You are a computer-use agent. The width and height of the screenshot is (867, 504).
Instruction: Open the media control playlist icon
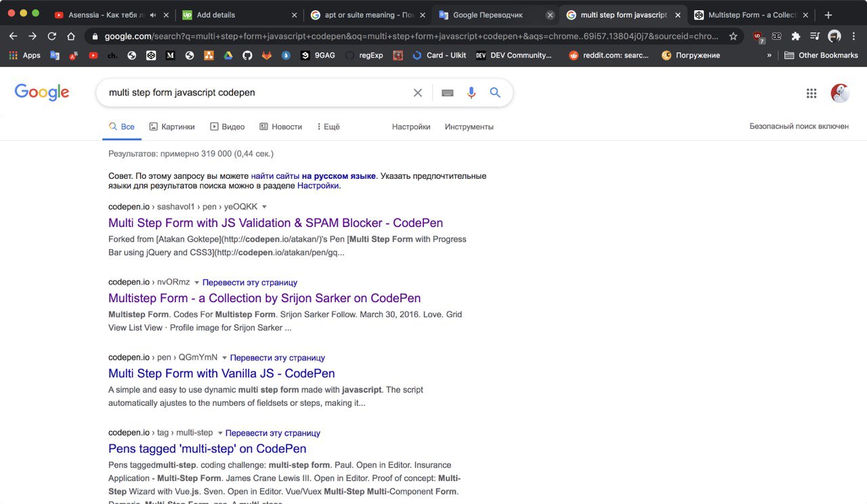(815, 36)
